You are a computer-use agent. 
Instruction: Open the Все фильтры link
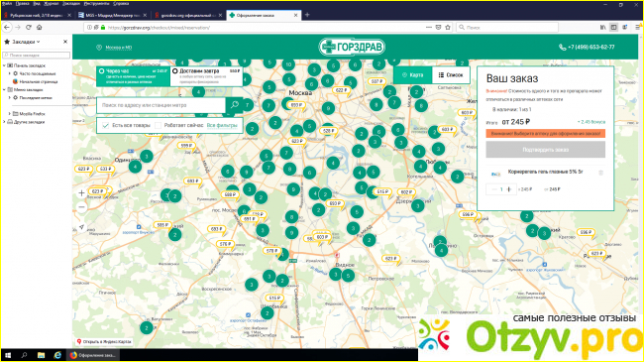pos(222,125)
